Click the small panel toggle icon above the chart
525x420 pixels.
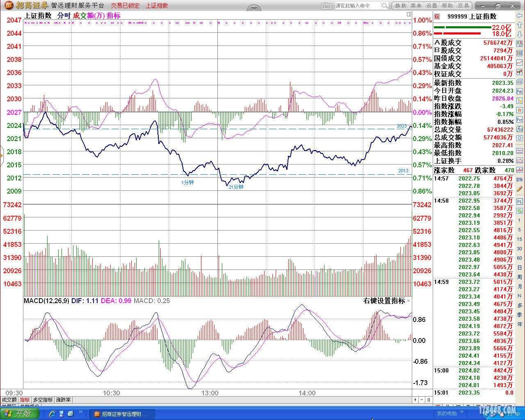[409, 14]
